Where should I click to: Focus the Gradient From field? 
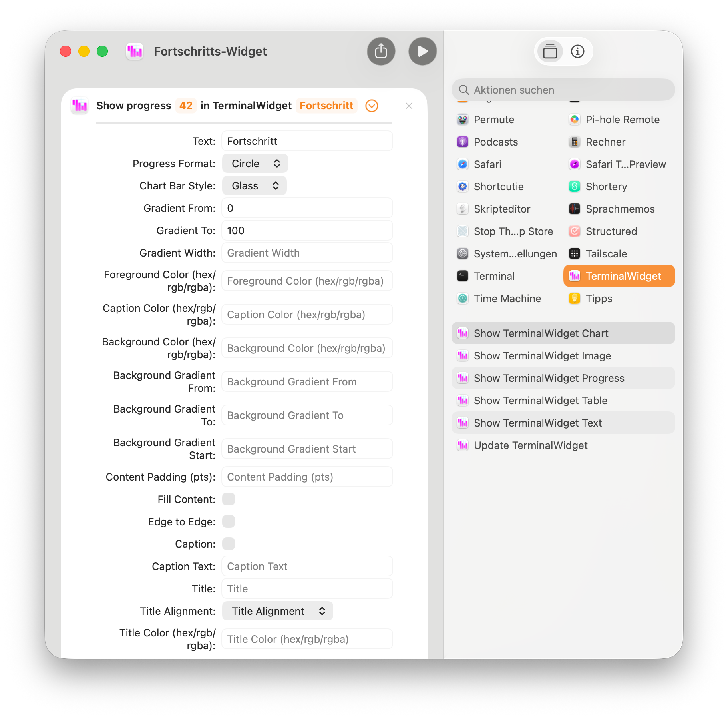307,208
